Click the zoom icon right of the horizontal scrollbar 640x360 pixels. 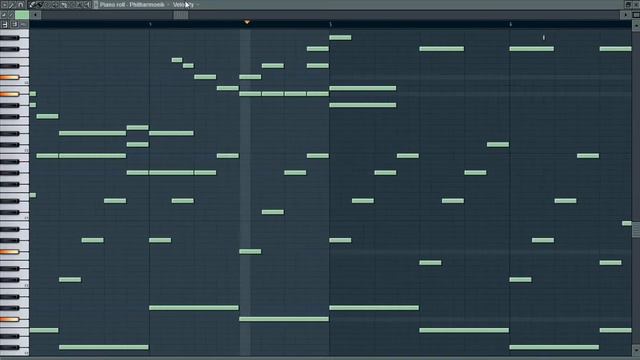[636, 15]
